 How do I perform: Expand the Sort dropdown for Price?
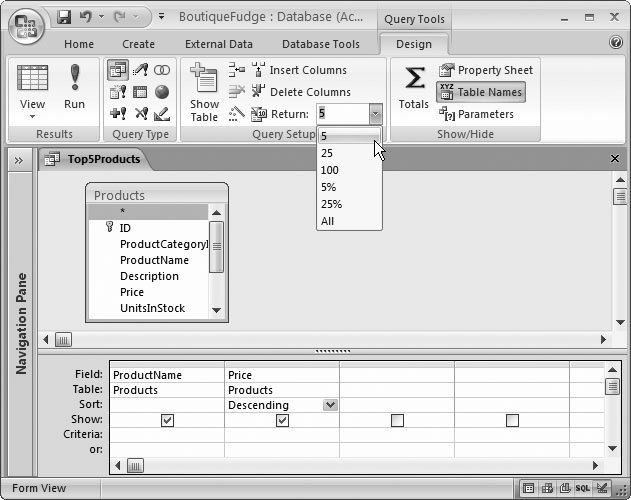point(330,405)
